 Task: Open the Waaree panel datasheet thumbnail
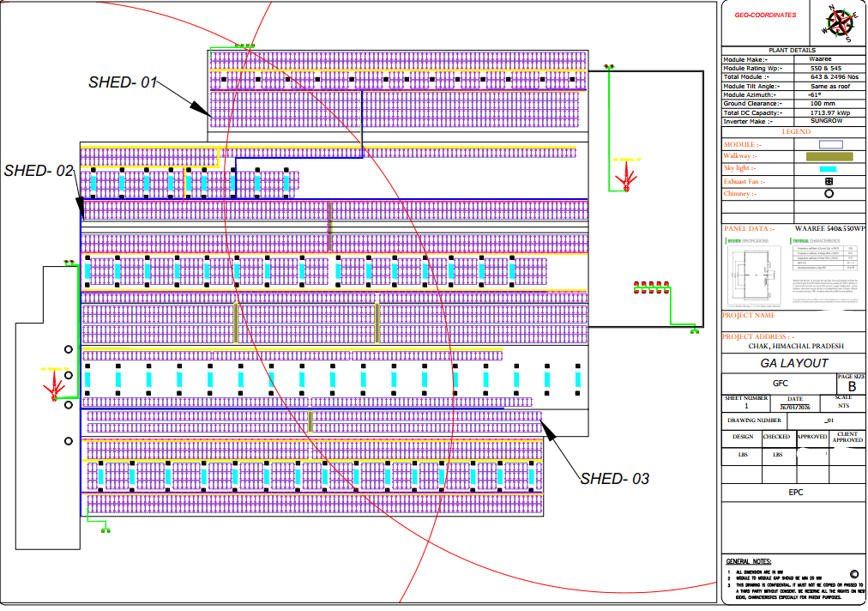[x=794, y=272]
